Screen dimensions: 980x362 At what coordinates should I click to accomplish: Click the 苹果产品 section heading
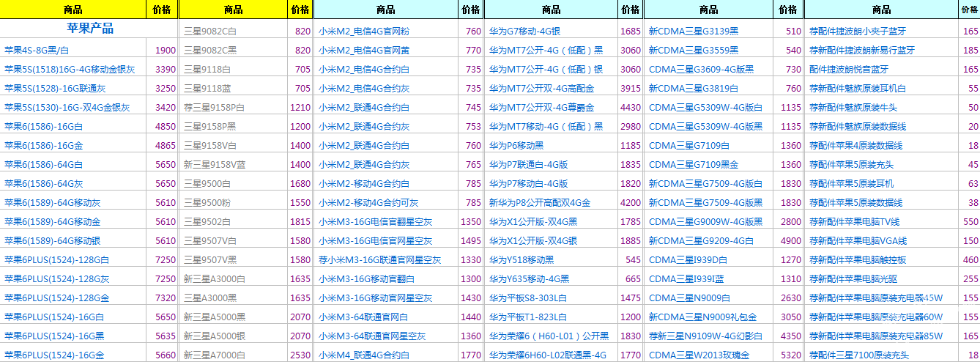point(89,29)
